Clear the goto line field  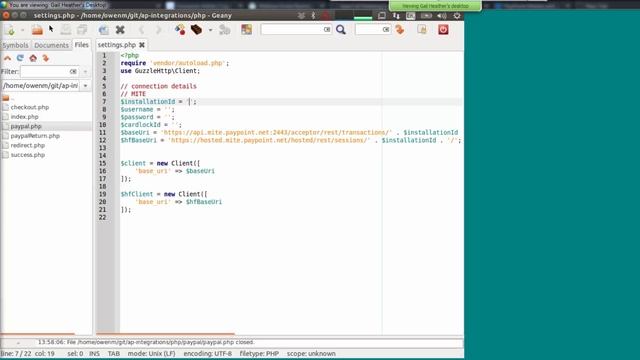(x=386, y=29)
